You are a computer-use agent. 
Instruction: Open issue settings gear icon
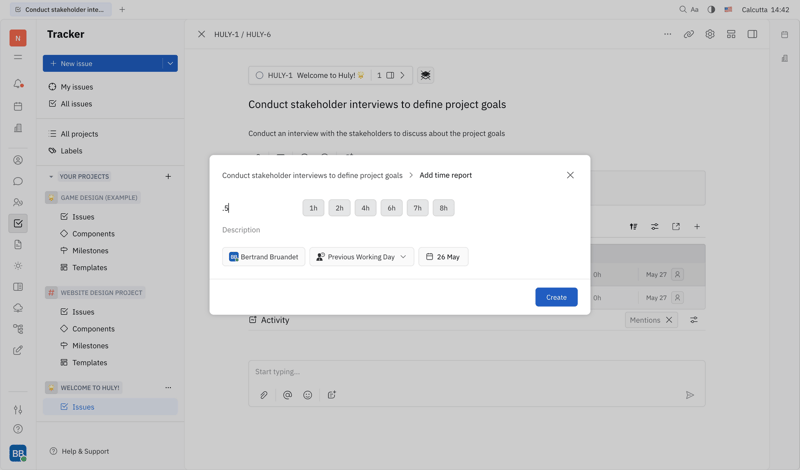710,34
